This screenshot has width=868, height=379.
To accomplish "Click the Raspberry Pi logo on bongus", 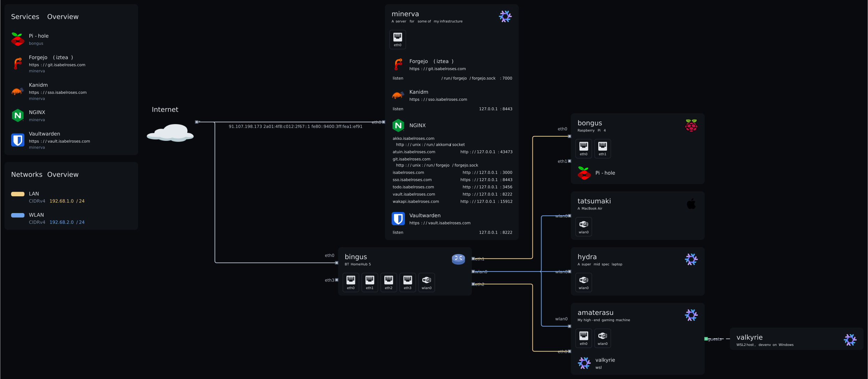I will tap(691, 126).
